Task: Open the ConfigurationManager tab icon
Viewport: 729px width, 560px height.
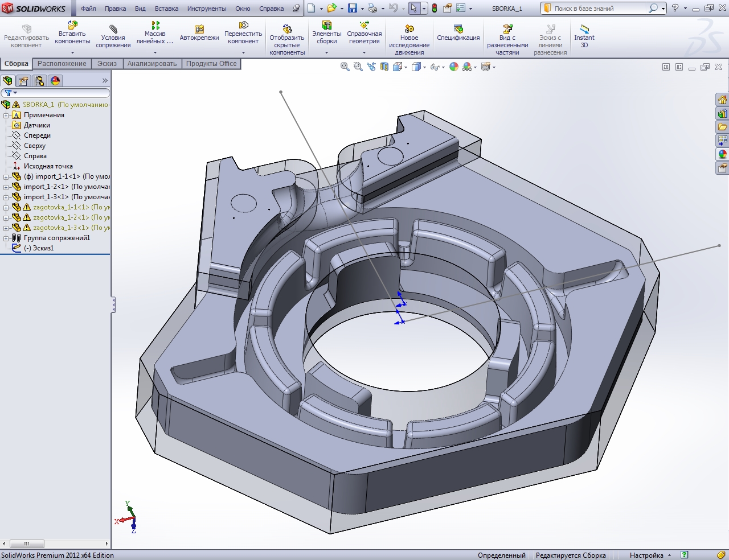Action: point(39,81)
